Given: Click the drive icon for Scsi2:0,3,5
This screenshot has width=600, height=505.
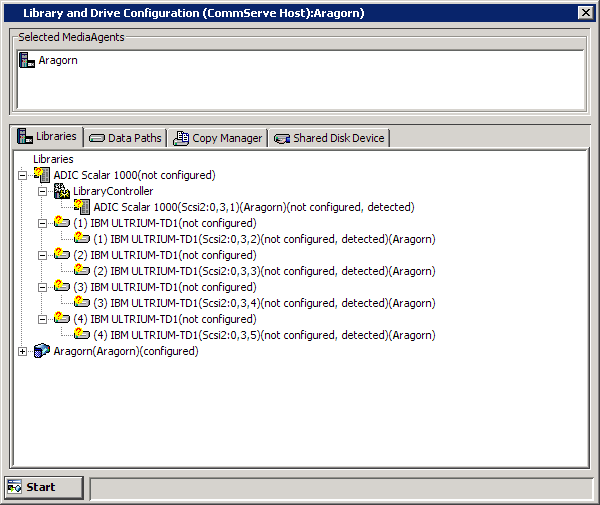Looking at the screenshot, I should point(82,334).
